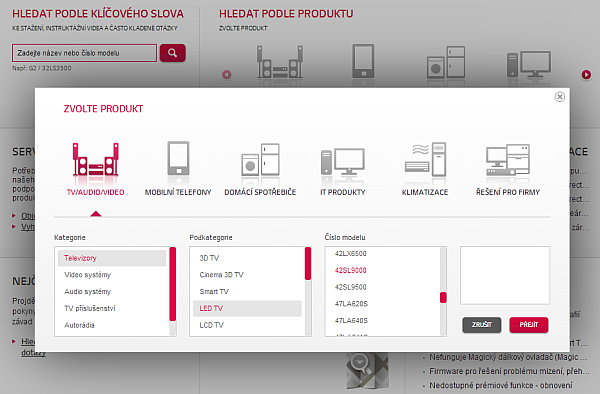Click map search thumbnail below dialog

(x=367, y=371)
